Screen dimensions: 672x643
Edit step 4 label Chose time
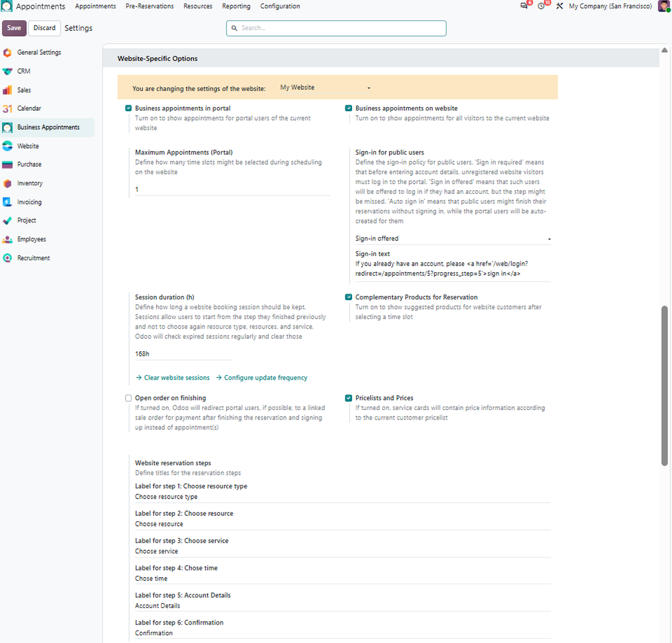pos(343,578)
